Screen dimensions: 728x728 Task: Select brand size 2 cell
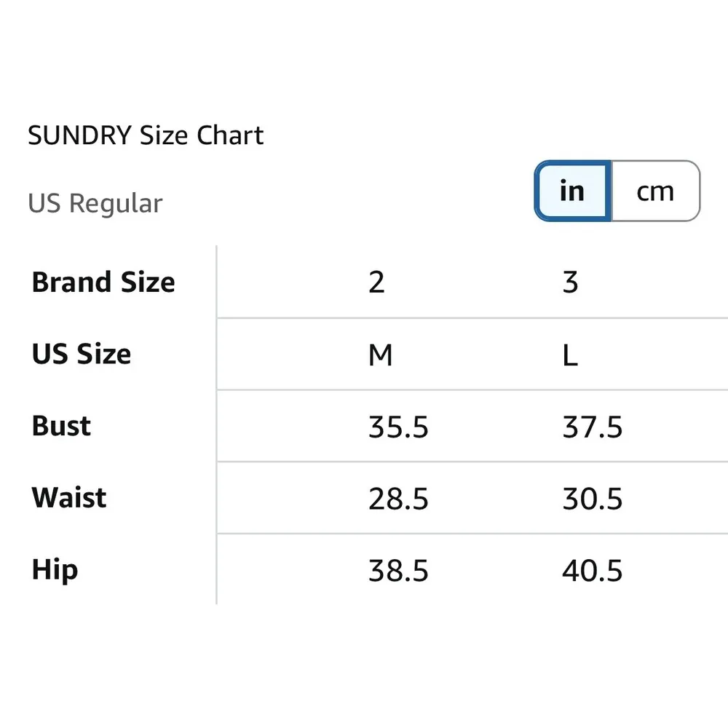(x=376, y=282)
